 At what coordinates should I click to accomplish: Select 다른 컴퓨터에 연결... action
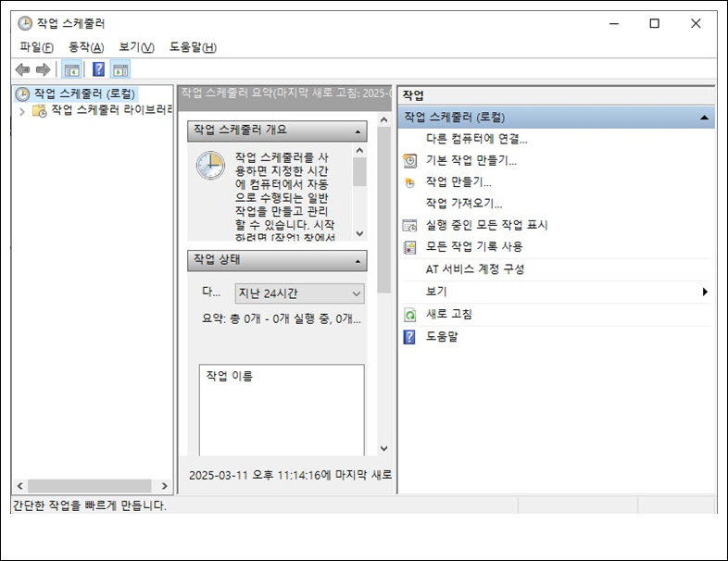(x=477, y=139)
